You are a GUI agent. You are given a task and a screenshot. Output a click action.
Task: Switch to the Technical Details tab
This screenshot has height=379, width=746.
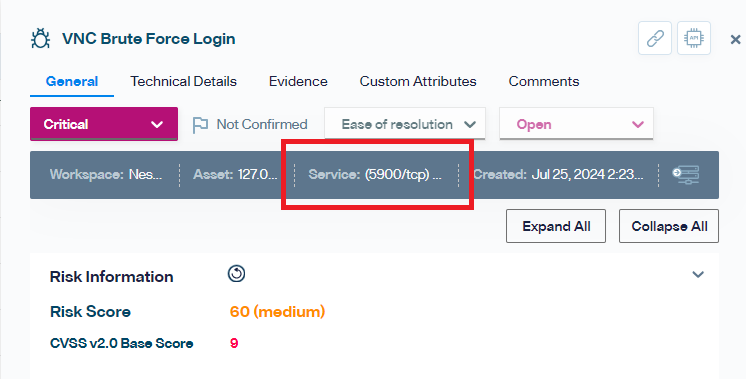pos(184,81)
